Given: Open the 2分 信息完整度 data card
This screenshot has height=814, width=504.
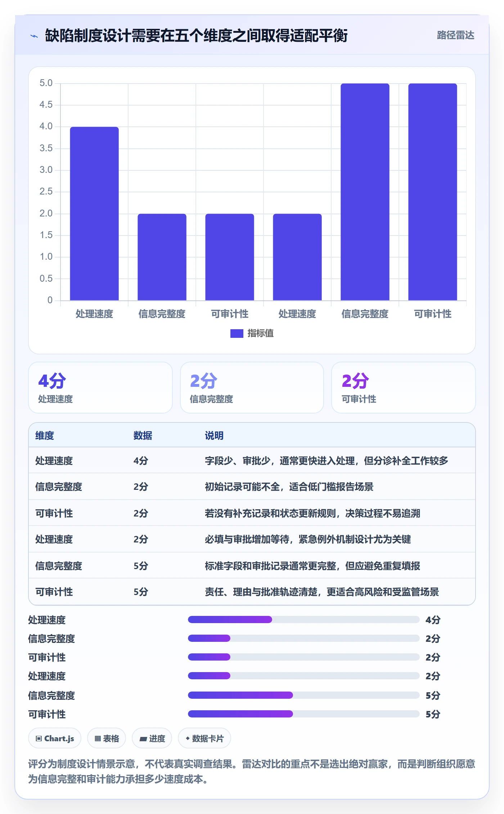Looking at the screenshot, I should [x=252, y=388].
